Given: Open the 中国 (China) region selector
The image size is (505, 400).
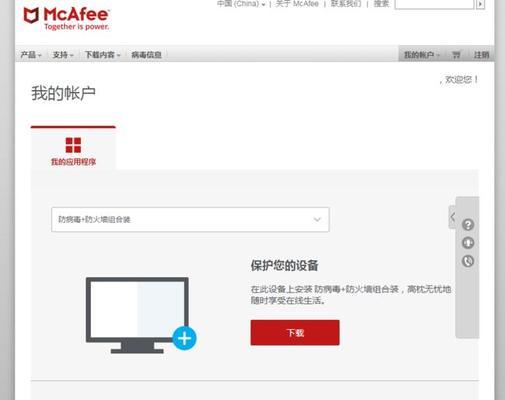Looking at the screenshot, I should coord(241,4).
